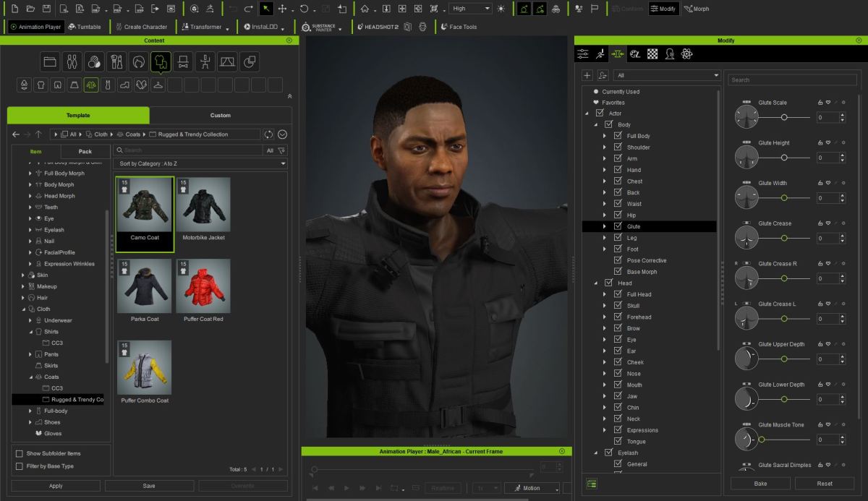Enable Show Subfolder Items checkbox
868x501 pixels.
point(20,453)
